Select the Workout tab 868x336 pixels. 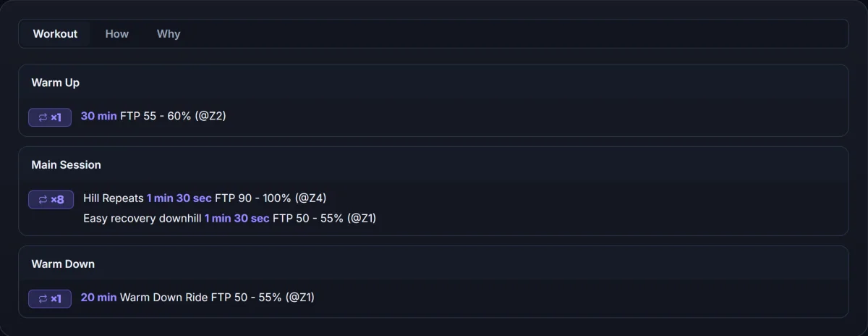coord(55,34)
